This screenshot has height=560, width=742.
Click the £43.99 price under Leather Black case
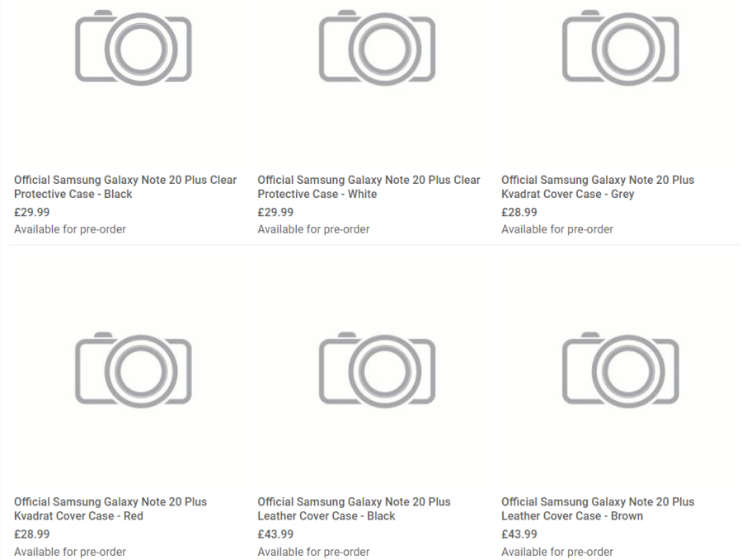tap(275, 534)
